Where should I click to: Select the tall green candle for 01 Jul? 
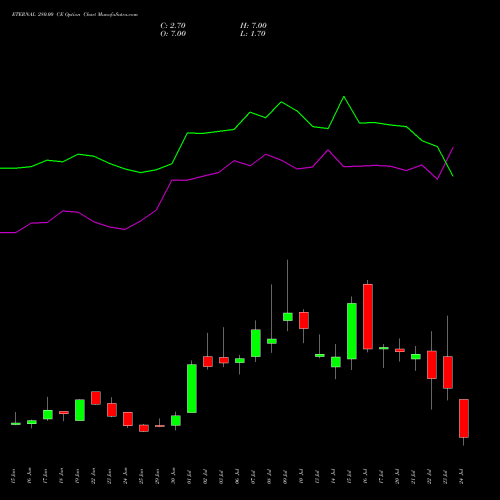192,388
